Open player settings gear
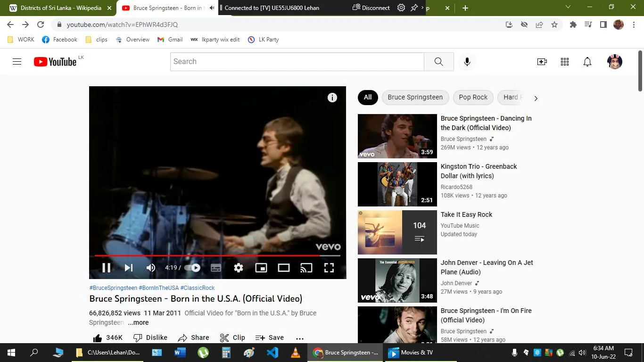Image resolution: width=644 pixels, height=362 pixels. (239, 268)
